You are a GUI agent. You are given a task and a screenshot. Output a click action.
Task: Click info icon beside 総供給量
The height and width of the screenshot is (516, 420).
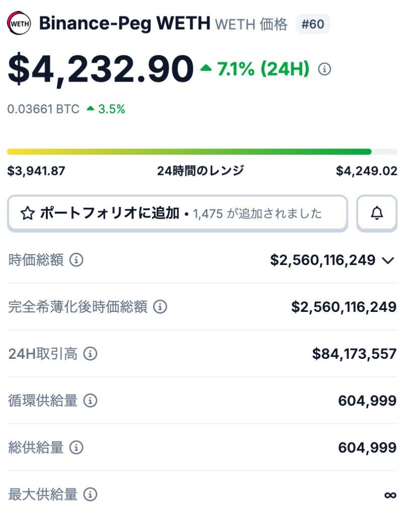[x=76, y=447]
